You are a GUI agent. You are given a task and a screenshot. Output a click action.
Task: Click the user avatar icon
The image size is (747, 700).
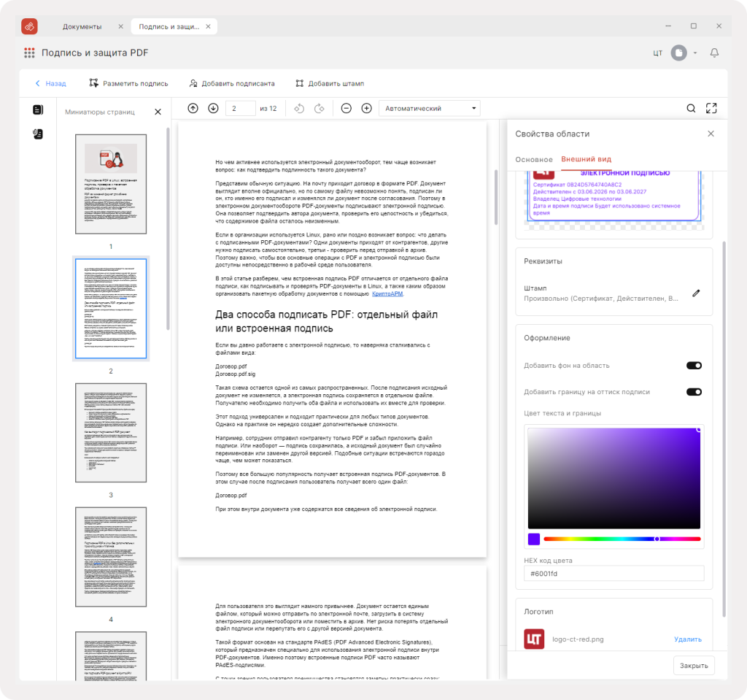pyautogui.click(x=679, y=53)
